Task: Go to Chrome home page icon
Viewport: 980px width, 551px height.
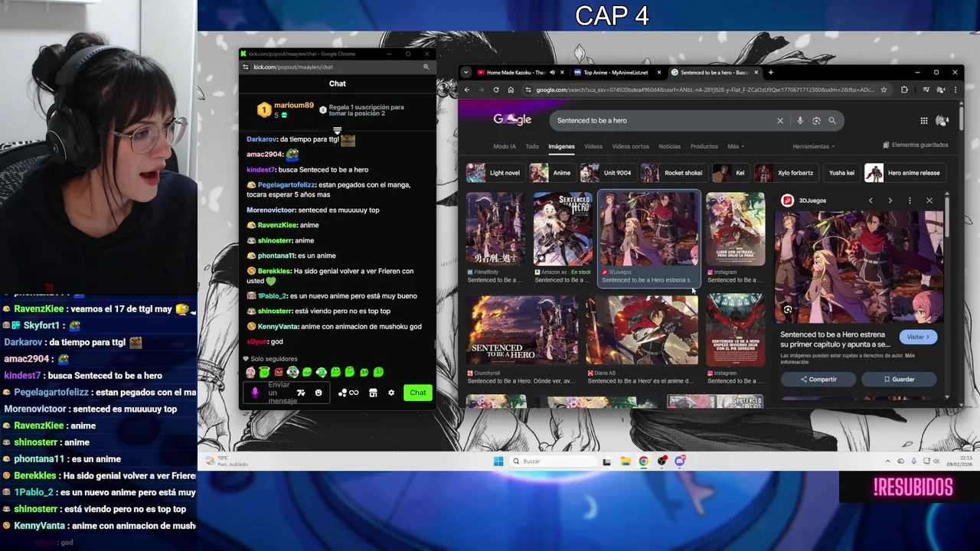Action: click(x=511, y=90)
